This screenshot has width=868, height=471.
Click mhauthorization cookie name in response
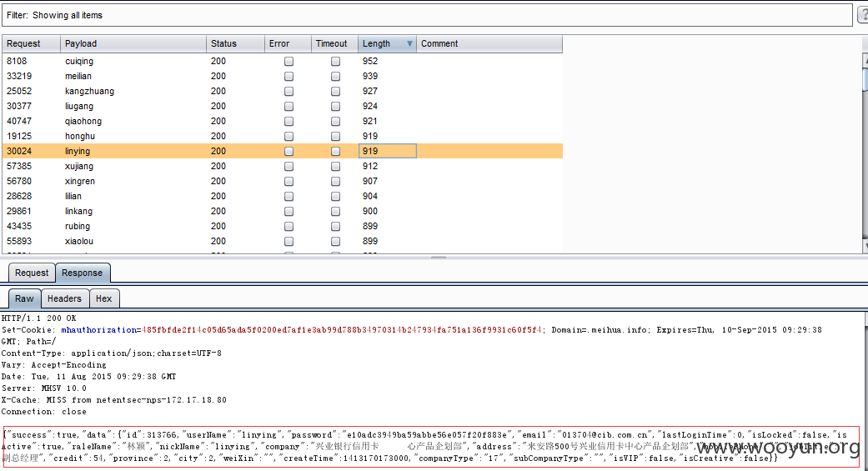pos(98,330)
